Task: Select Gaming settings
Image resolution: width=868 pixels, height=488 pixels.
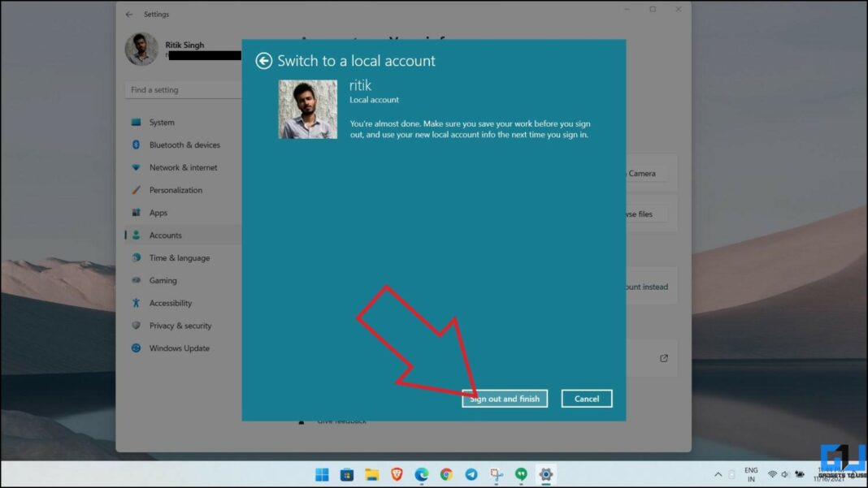Action: 168,280
